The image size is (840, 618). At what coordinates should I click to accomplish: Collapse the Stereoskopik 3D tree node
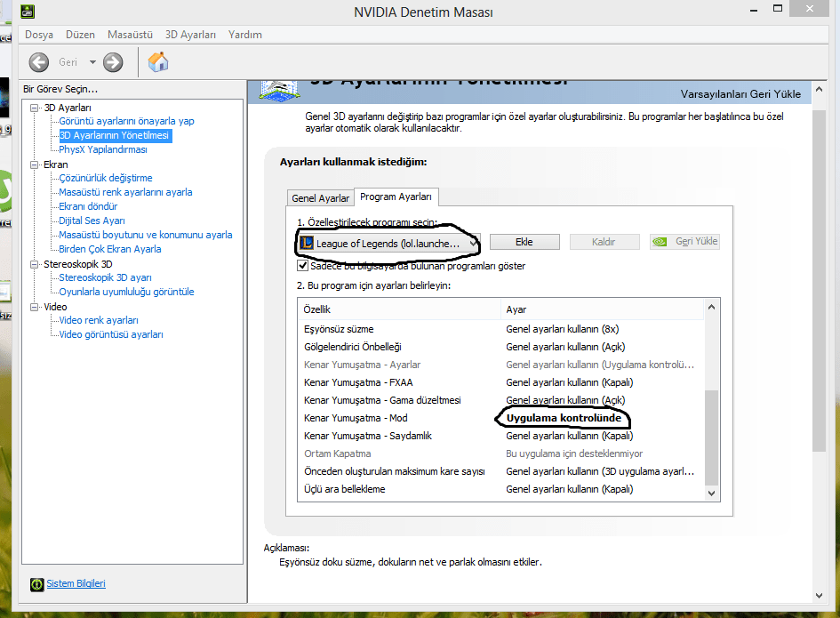(35, 264)
